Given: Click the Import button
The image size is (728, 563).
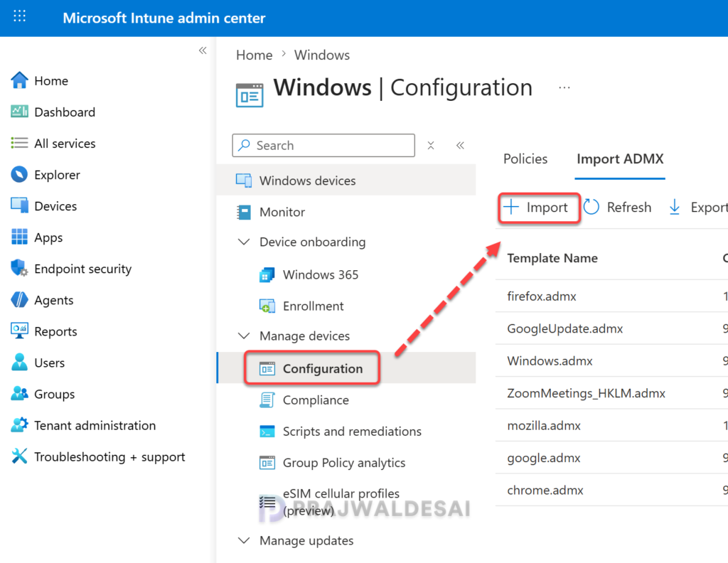Looking at the screenshot, I should (x=538, y=207).
